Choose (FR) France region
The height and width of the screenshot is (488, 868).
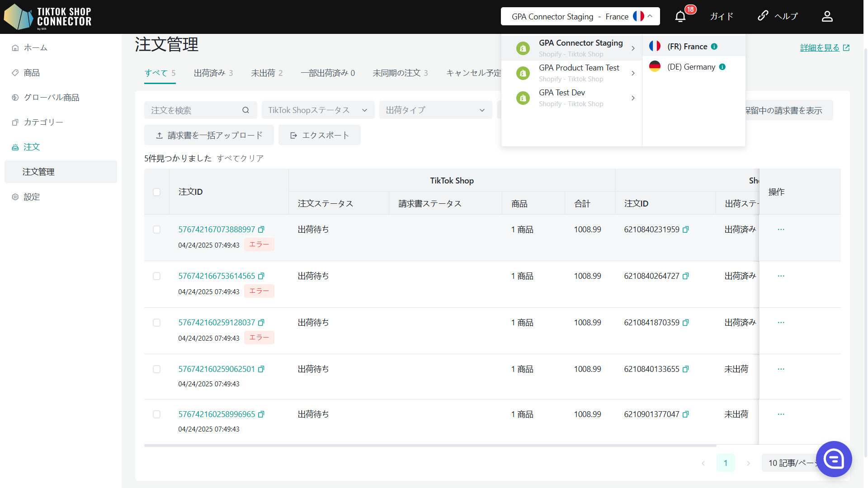pyautogui.click(x=693, y=47)
